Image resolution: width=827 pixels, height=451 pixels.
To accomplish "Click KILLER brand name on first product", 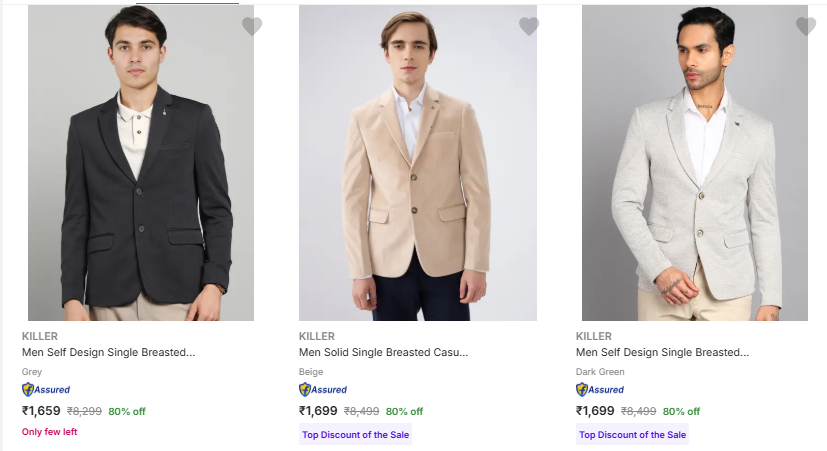I will tap(38, 336).
